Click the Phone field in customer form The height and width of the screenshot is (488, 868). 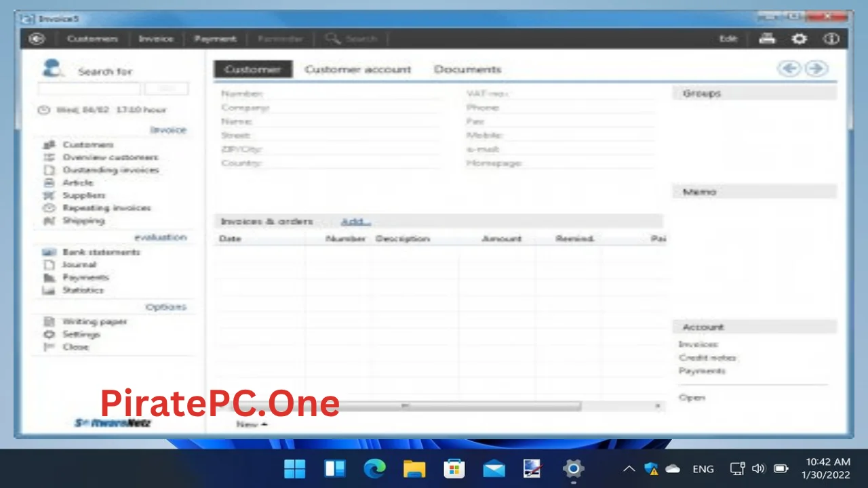click(x=560, y=108)
